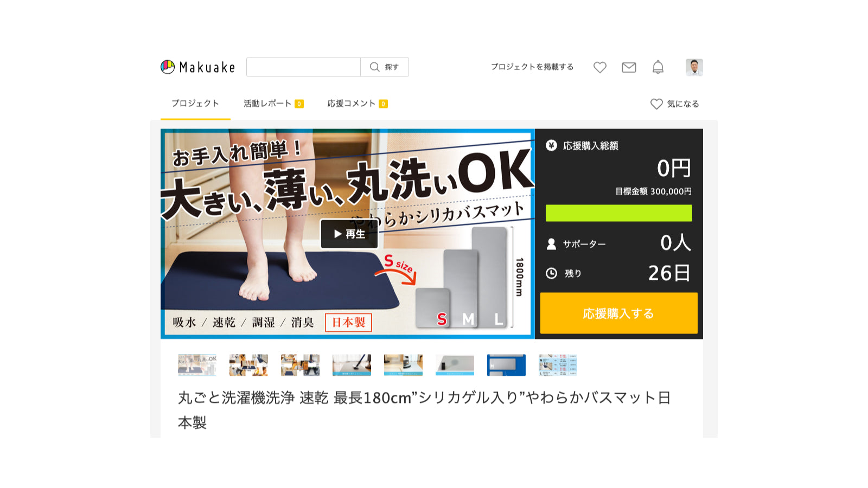This screenshot has width=868, height=488.
Task: Select third gallery thumbnail
Action: click(300, 365)
